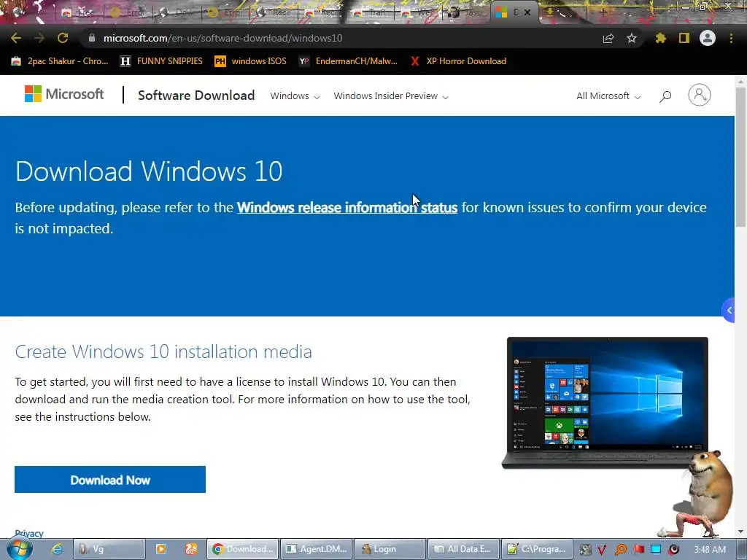The height and width of the screenshot is (560, 747).
Task: Click the padlock site info icon
Action: coord(92,38)
